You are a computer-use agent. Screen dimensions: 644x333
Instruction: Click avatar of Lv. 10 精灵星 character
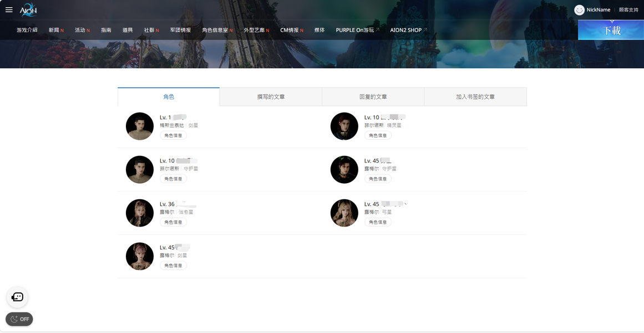[x=344, y=126]
